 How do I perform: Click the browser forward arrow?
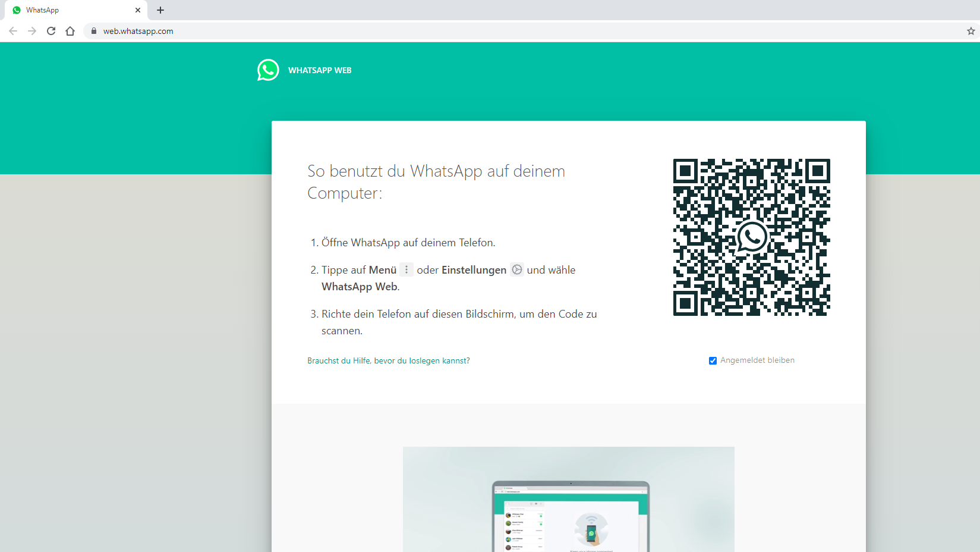point(32,31)
